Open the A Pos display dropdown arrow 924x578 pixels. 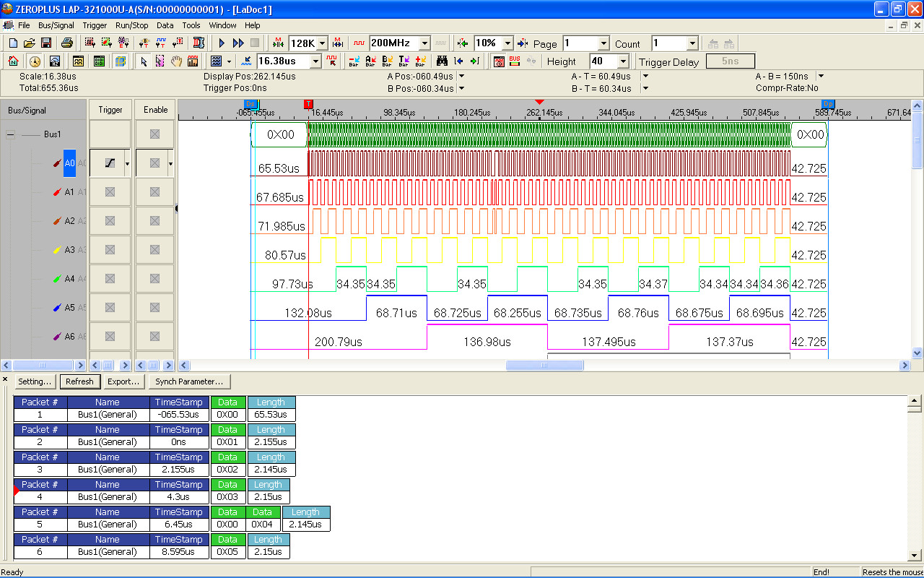pos(462,76)
